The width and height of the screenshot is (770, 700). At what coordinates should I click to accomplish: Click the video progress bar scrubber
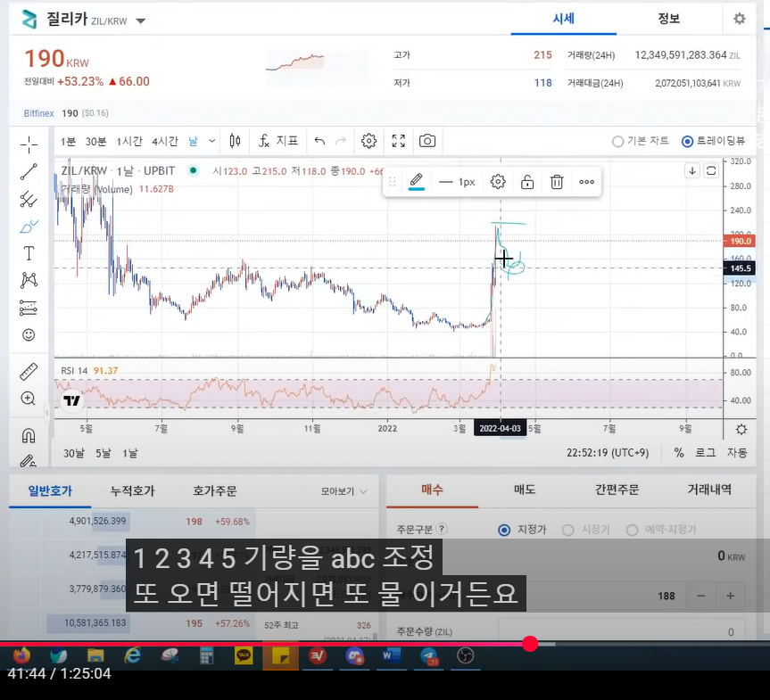coord(530,644)
